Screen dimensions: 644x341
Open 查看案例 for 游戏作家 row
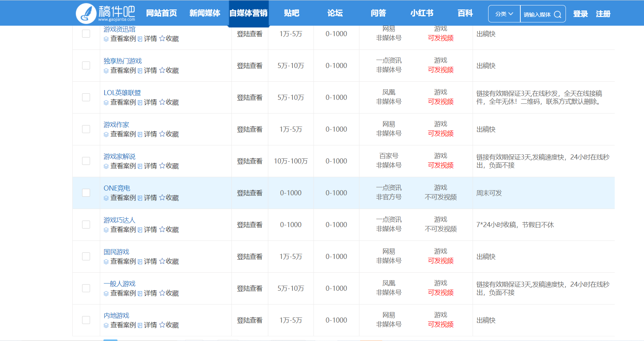point(120,134)
